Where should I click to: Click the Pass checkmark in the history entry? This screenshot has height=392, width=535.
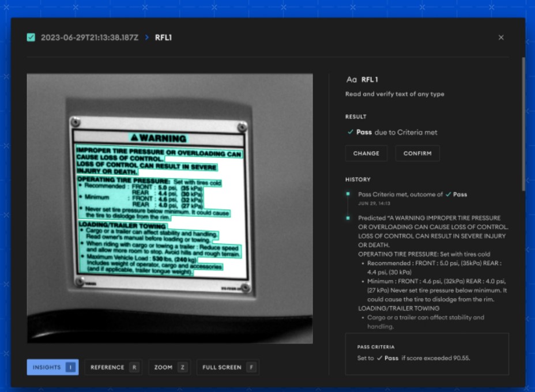(448, 194)
